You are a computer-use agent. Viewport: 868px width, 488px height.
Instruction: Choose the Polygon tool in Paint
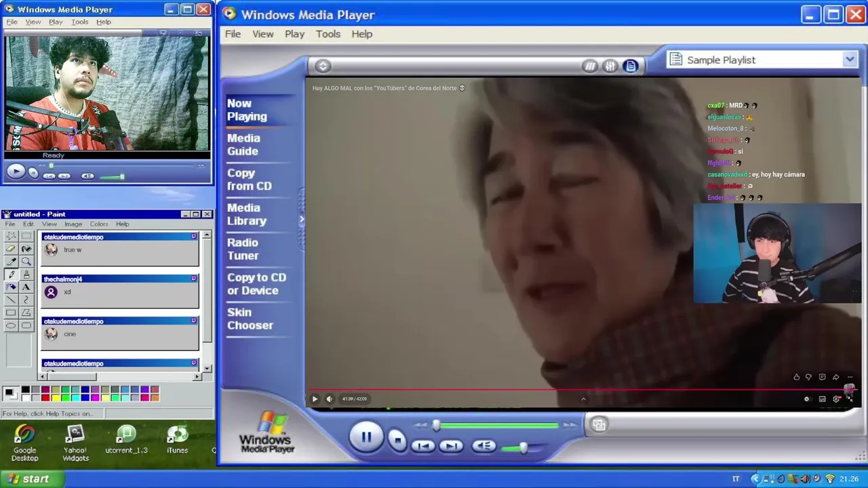(26, 312)
